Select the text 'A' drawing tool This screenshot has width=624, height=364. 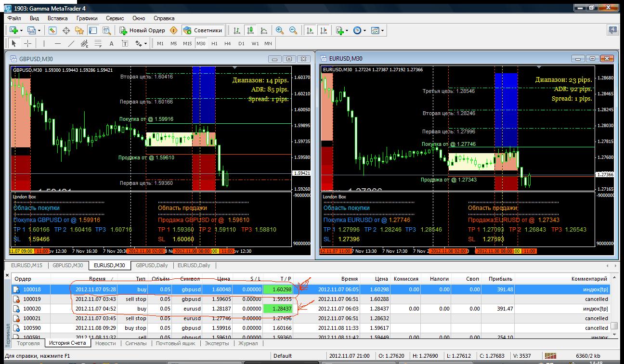(112, 43)
